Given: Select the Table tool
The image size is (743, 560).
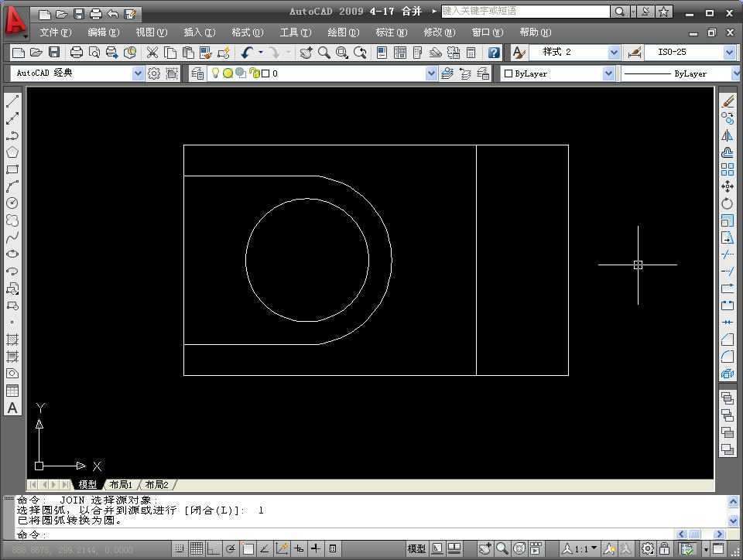Looking at the screenshot, I should tap(12, 391).
